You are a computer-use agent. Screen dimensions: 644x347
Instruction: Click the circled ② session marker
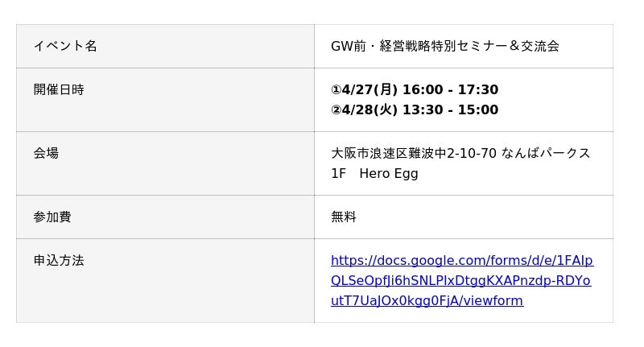point(336,109)
